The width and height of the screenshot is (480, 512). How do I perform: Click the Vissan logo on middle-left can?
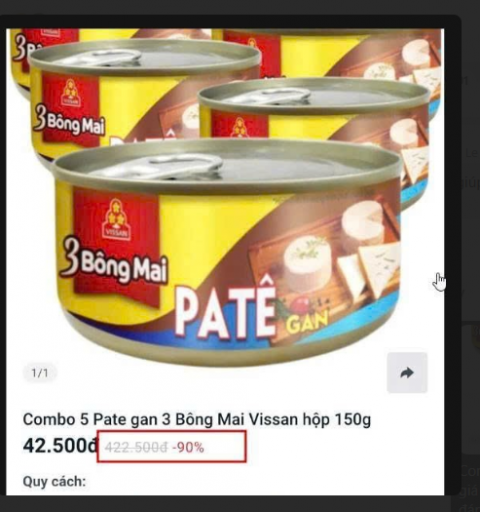pyautogui.click(x=70, y=92)
